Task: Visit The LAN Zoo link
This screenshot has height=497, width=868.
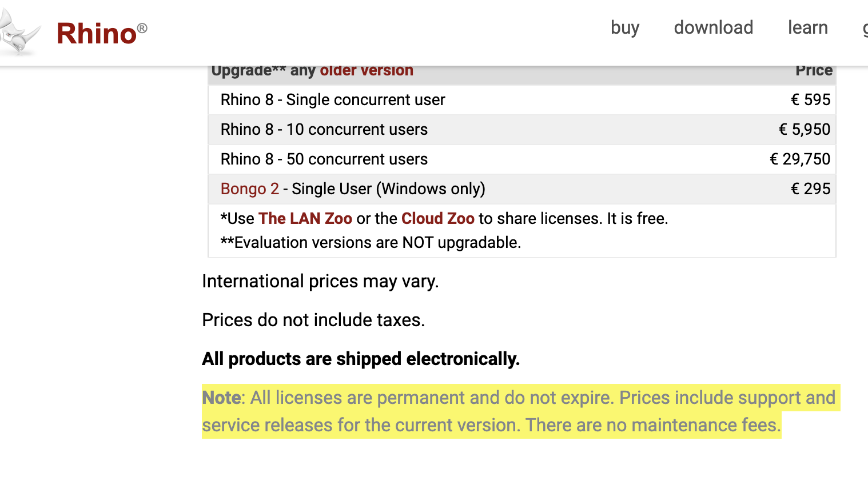Action: pos(305,218)
